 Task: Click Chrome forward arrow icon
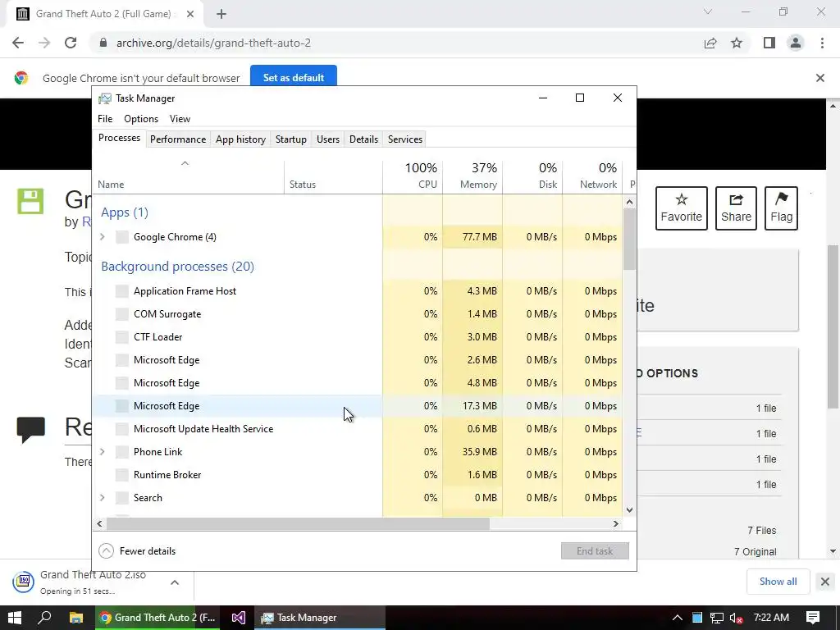[44, 43]
